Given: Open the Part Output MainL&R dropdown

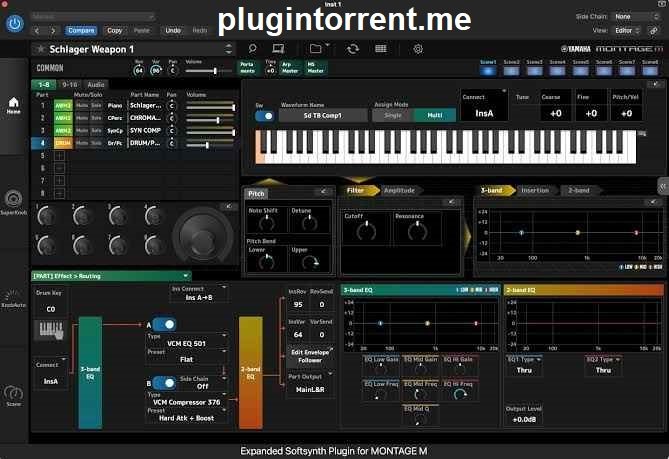Looking at the screenshot, I should coord(310,384).
